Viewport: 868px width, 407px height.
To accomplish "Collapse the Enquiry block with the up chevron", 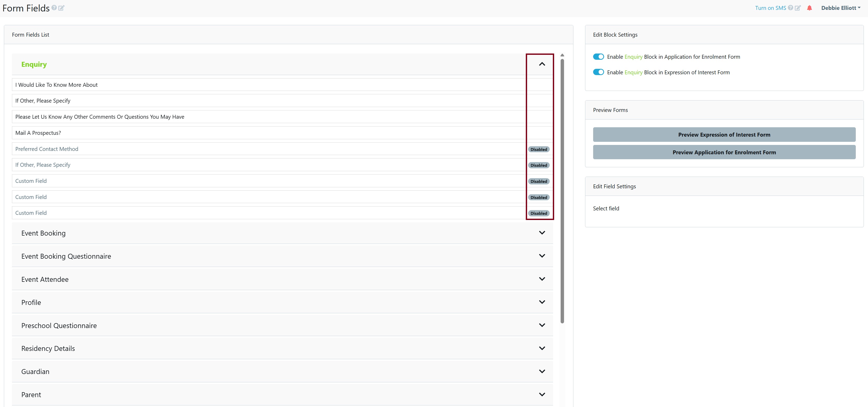I will tap(542, 64).
